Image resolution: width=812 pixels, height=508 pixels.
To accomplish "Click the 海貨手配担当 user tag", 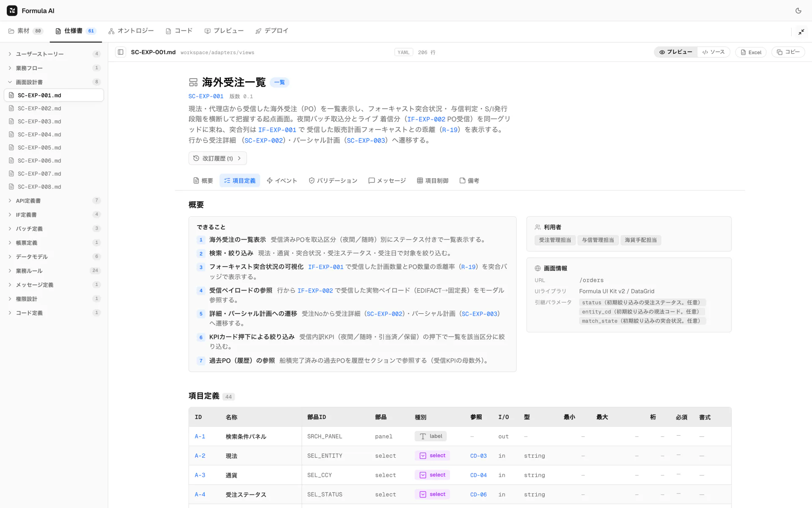I will point(641,240).
